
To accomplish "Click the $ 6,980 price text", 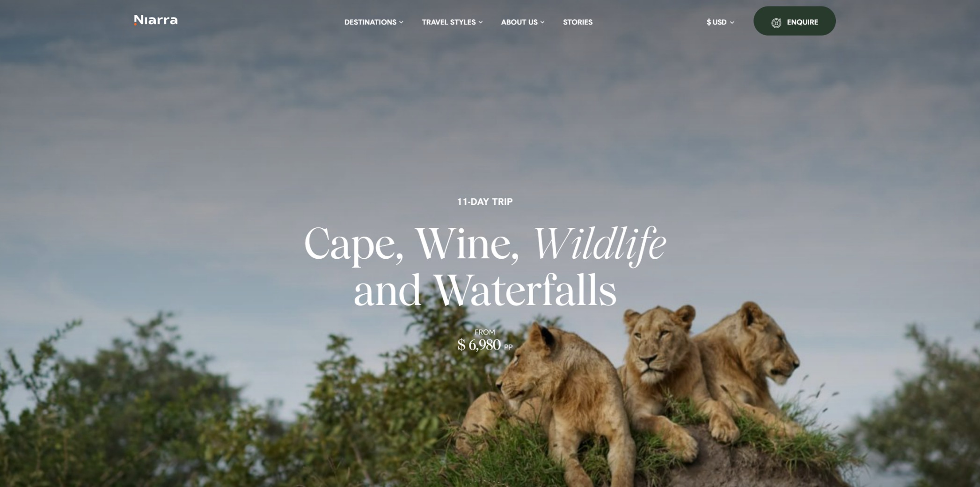I will coord(479,345).
